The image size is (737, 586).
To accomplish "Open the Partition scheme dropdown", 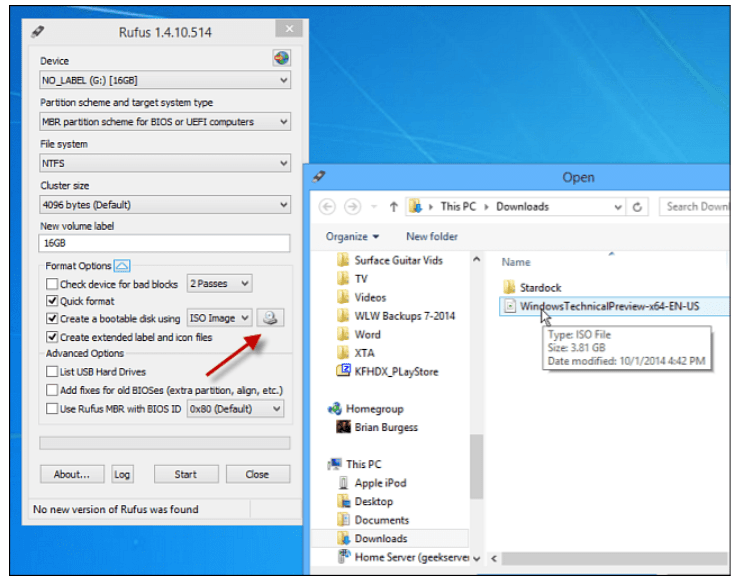I will 165,122.
